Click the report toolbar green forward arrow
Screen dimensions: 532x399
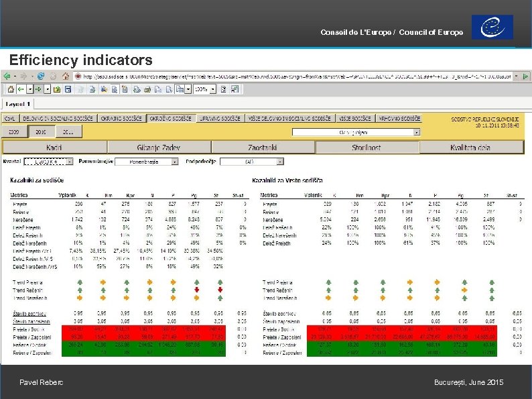pyautogui.click(x=38, y=89)
